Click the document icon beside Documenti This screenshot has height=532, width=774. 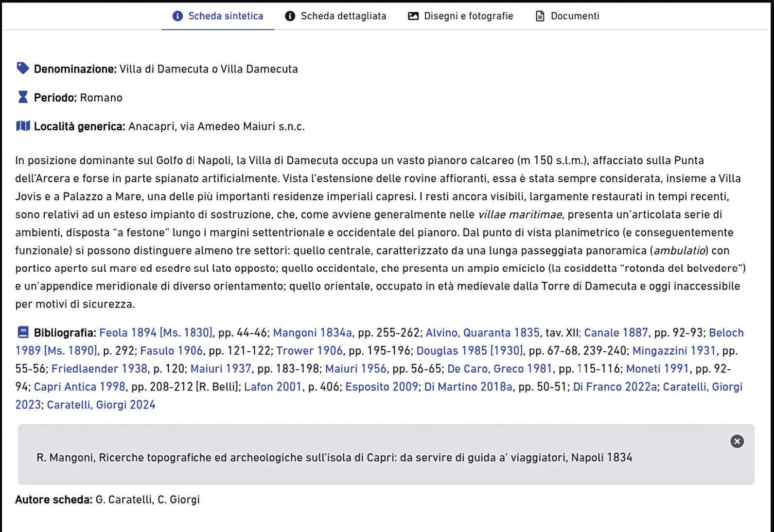[x=540, y=16]
